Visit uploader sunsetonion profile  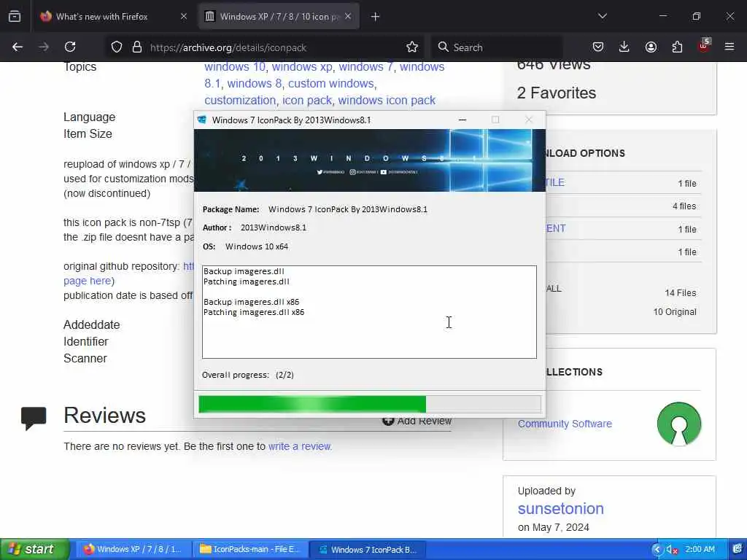561,508
